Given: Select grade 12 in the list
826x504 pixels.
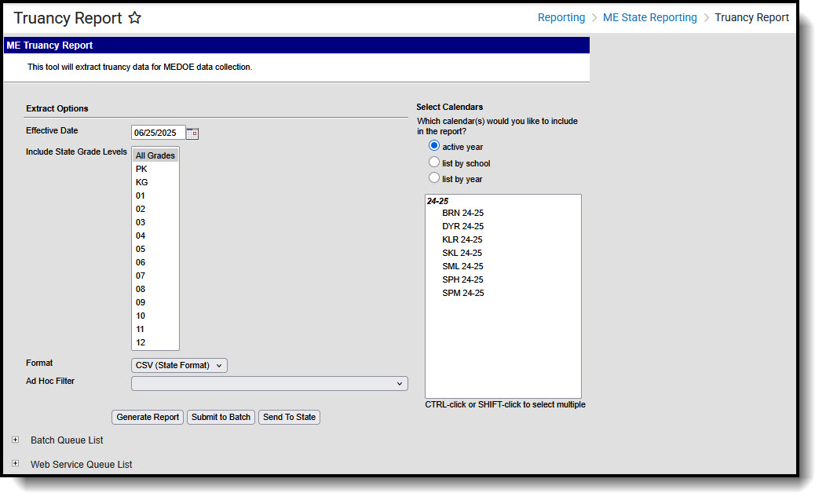Looking at the screenshot, I should pos(155,342).
